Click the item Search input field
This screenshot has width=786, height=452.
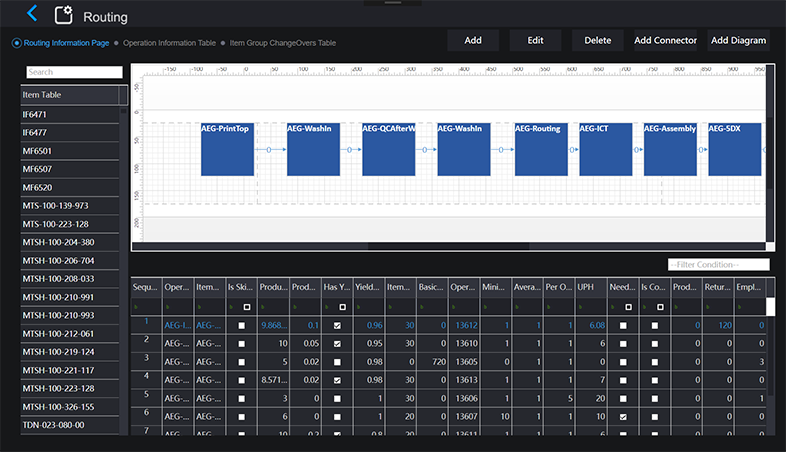click(x=74, y=72)
